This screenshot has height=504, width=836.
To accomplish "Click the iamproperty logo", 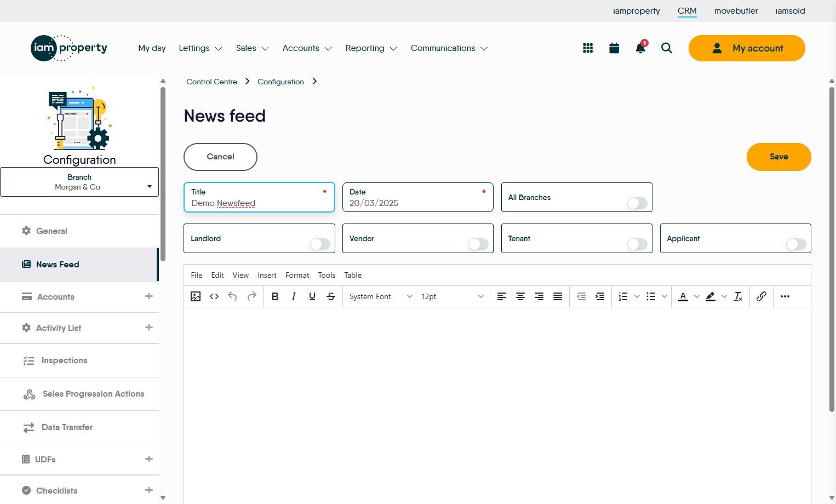I will coord(69,48).
